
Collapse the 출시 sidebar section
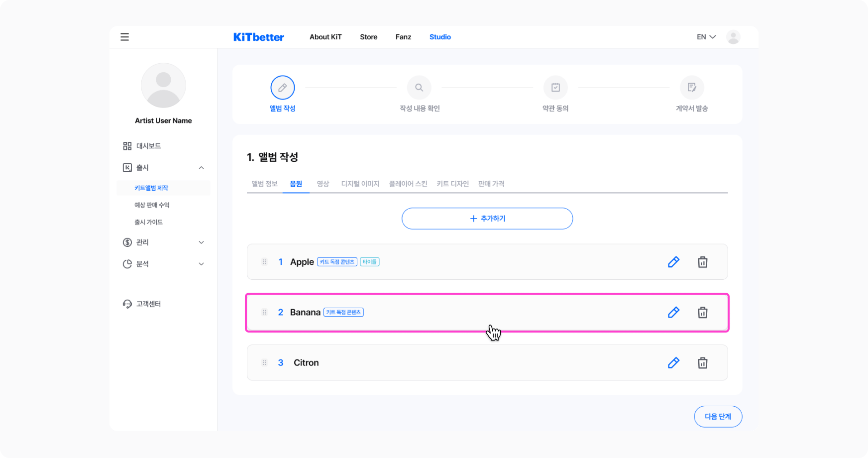tap(201, 168)
